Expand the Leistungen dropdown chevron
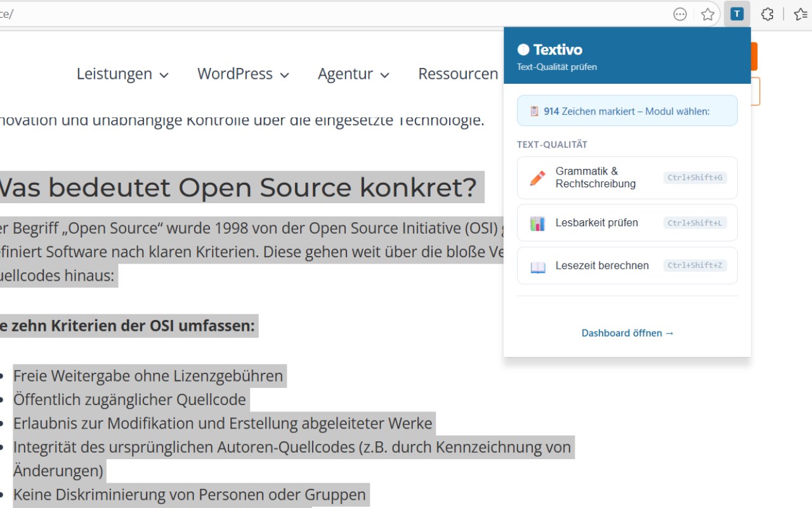Viewport: 812px width, 508px height. click(x=164, y=75)
